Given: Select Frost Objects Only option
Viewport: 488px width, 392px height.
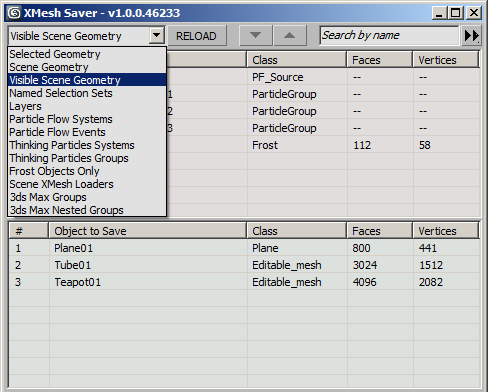Looking at the screenshot, I should (87, 171).
